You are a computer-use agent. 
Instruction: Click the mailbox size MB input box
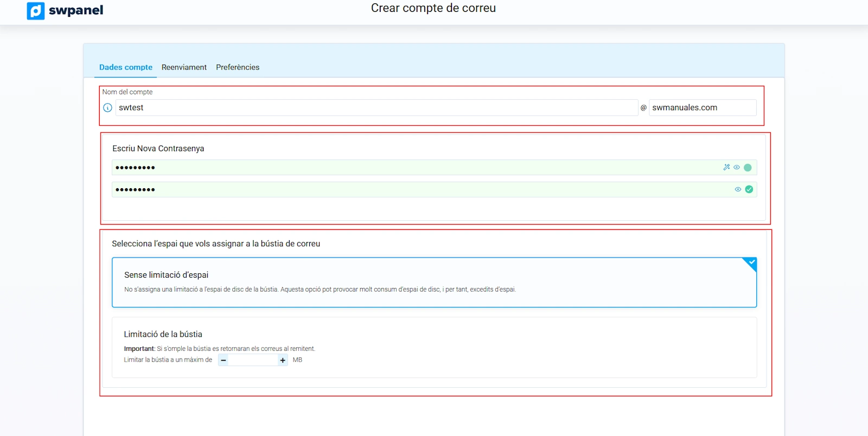[x=253, y=360]
